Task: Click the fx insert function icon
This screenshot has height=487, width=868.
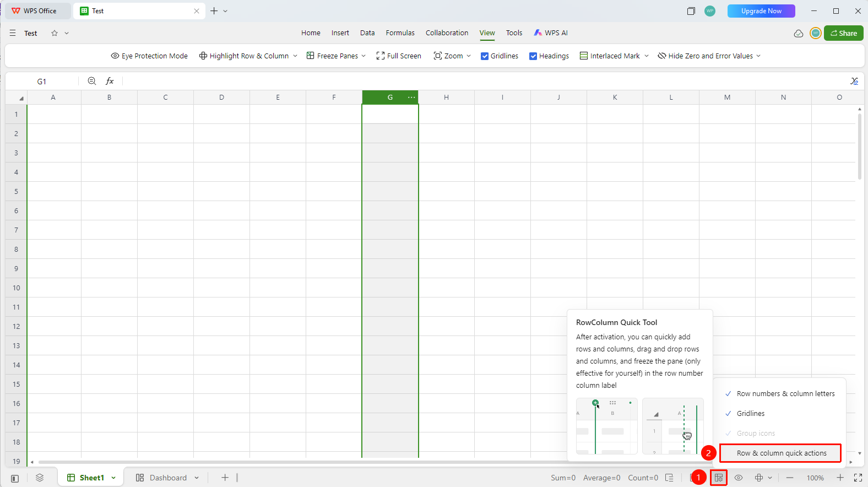Action: pos(110,81)
